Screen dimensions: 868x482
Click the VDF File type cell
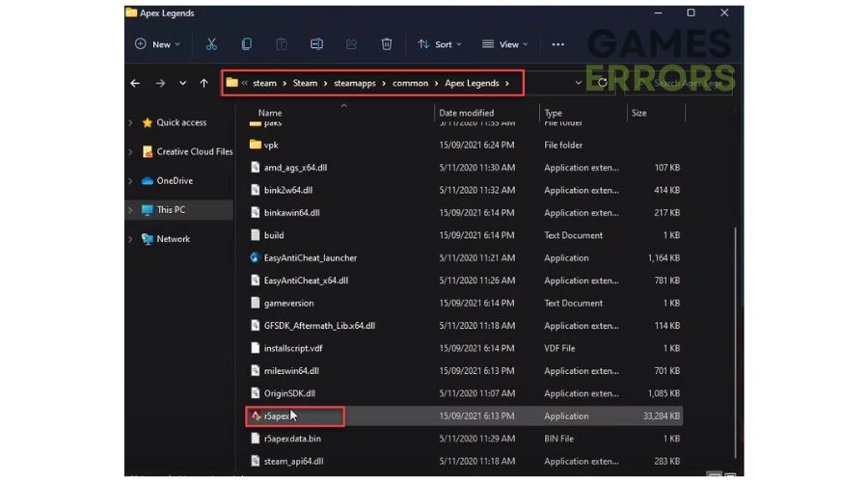[x=559, y=348]
